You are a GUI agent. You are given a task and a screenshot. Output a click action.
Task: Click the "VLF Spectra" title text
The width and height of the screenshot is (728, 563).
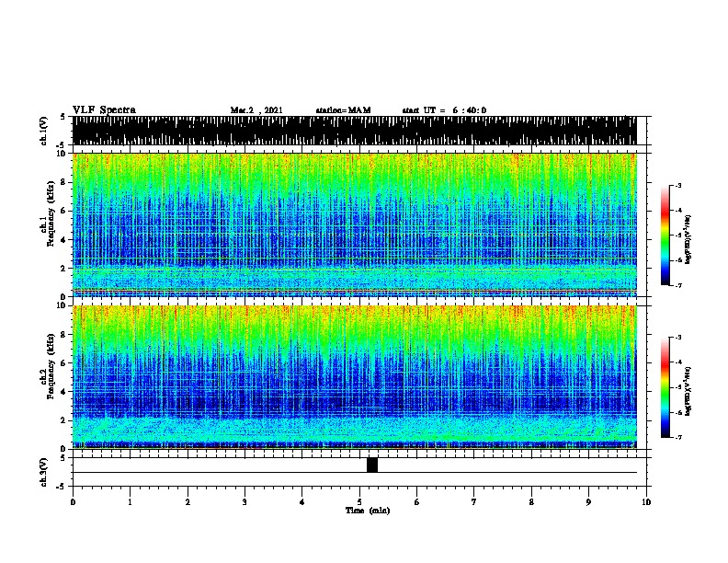coord(104,110)
